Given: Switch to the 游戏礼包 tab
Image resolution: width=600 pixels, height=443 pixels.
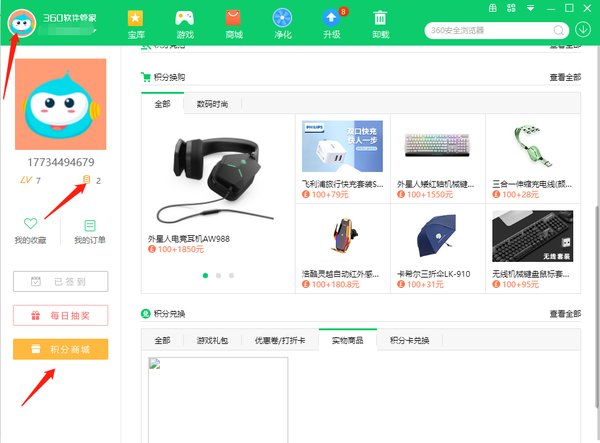Looking at the screenshot, I should click(212, 340).
